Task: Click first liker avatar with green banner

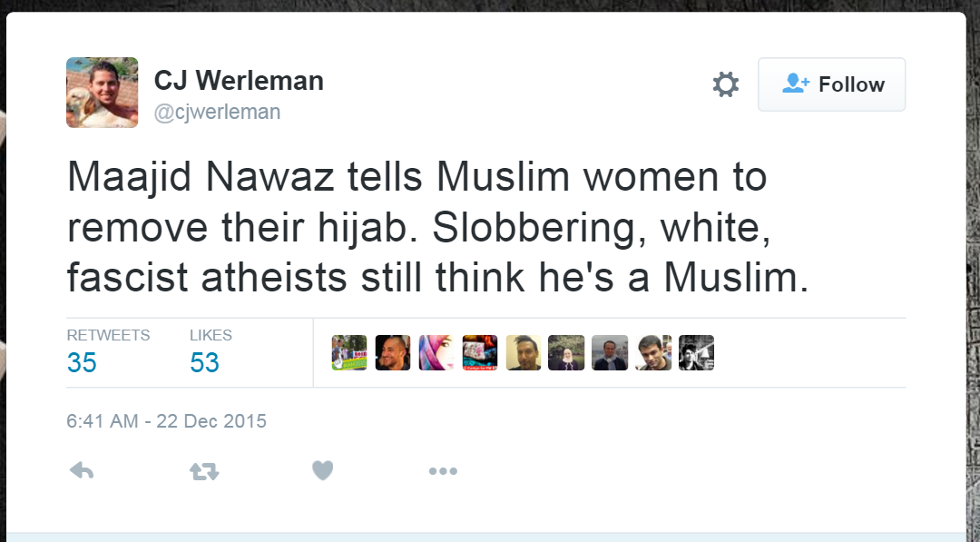Action: [x=349, y=353]
